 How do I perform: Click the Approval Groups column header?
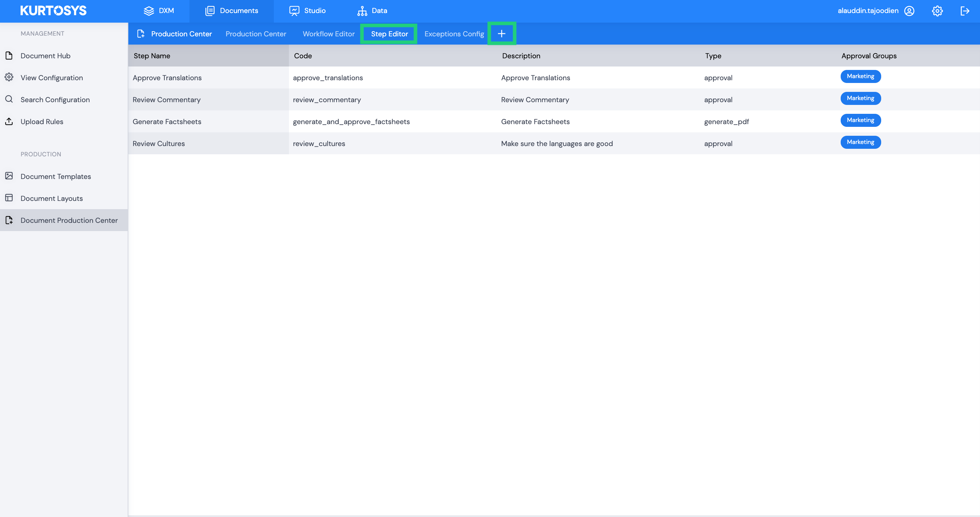click(x=868, y=56)
